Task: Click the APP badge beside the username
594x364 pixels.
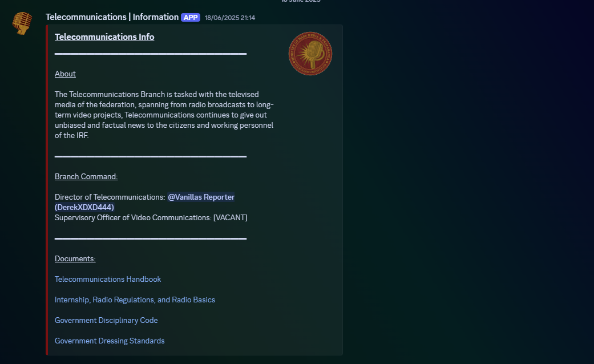Action: 191,18
